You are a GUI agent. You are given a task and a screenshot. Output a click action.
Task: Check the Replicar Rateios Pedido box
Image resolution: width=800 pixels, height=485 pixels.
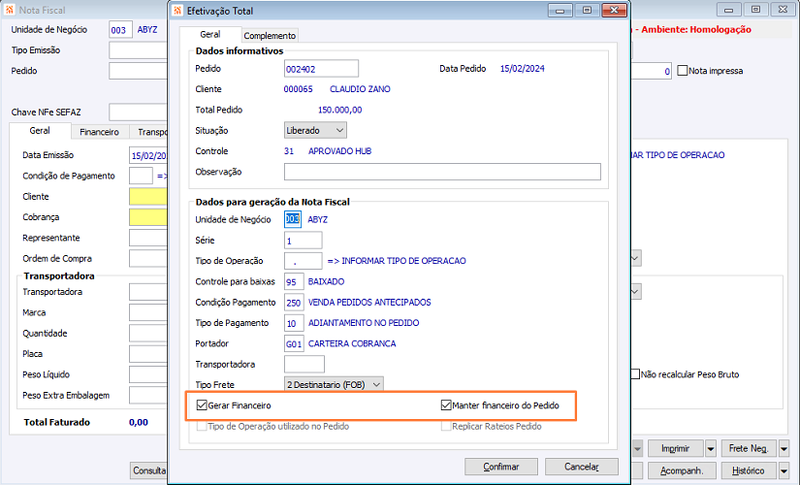[x=446, y=426]
